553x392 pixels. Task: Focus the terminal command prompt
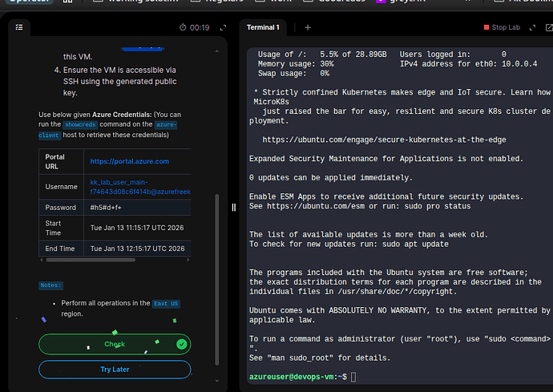(353, 377)
